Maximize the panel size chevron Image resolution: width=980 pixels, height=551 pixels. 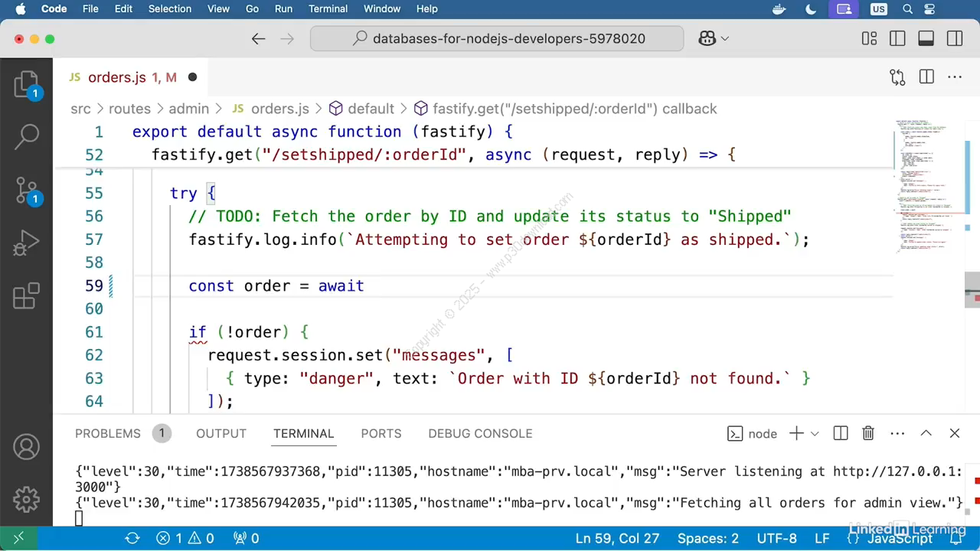pos(926,433)
